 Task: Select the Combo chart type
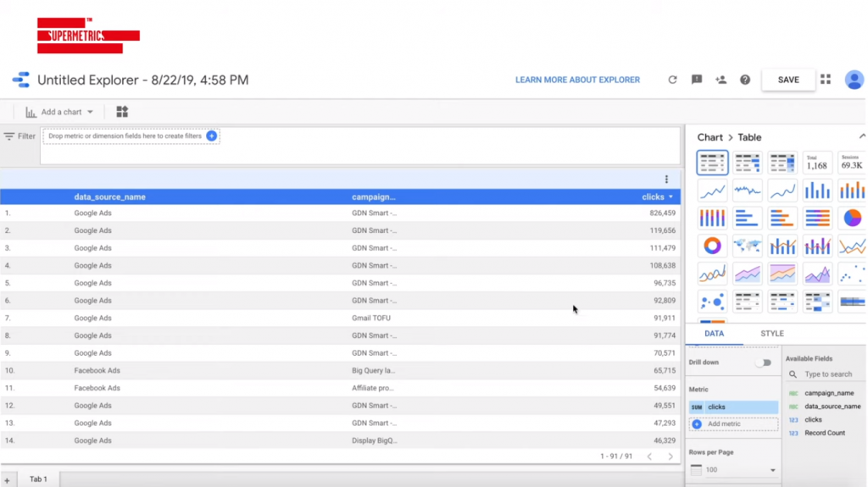pos(782,246)
